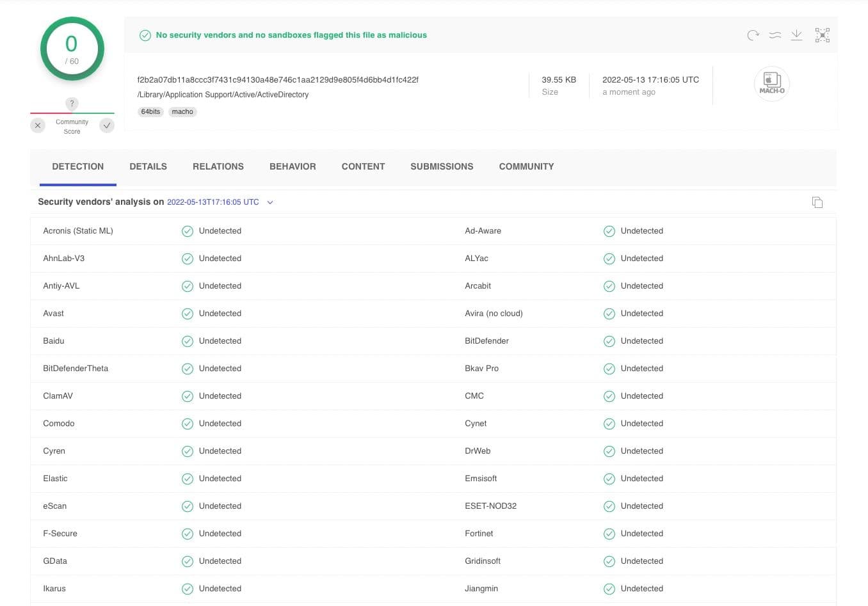Open the relations graph icon

pos(823,35)
